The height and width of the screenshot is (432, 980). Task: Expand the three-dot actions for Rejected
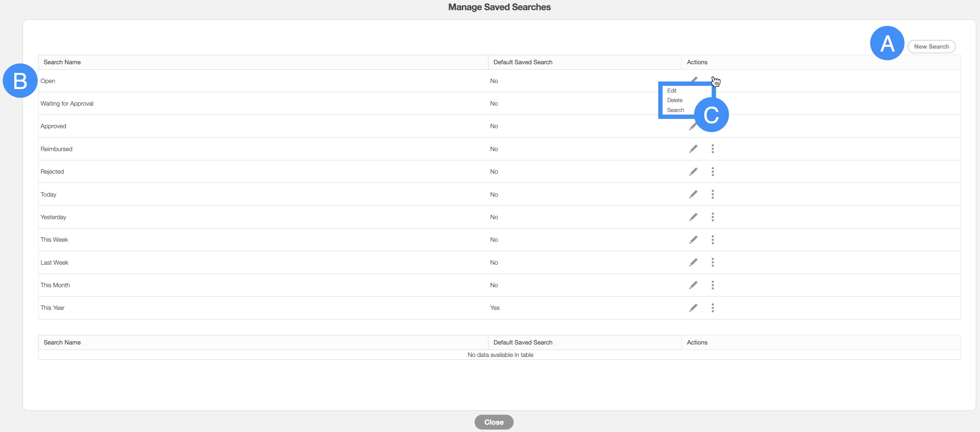coord(713,172)
